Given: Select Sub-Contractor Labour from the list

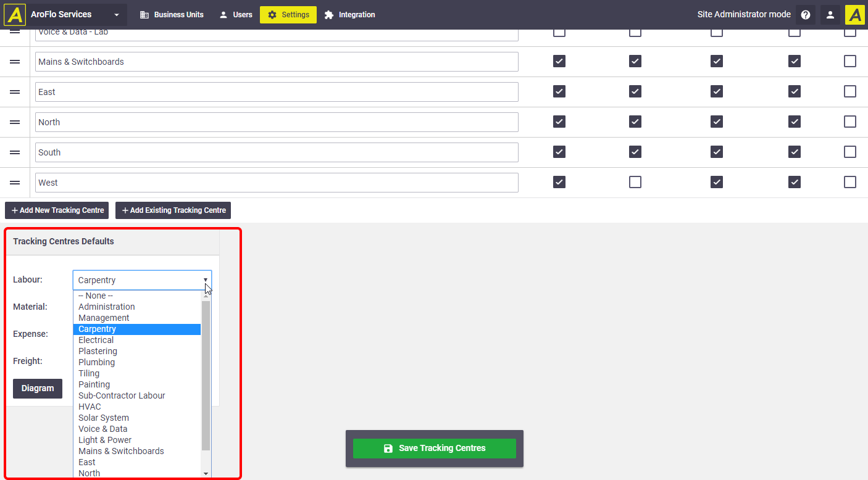Looking at the screenshot, I should [x=137, y=395].
